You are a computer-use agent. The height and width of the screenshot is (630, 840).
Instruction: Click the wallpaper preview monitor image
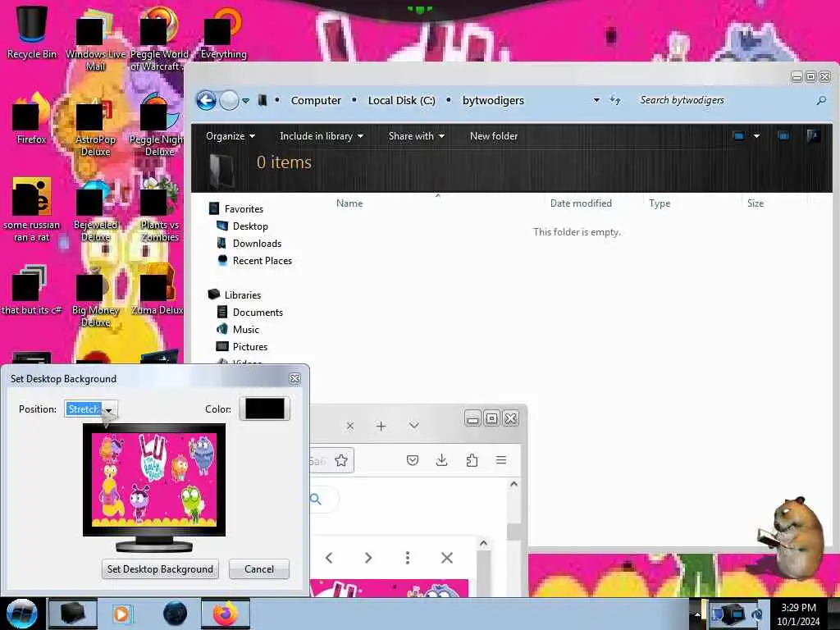[154, 480]
